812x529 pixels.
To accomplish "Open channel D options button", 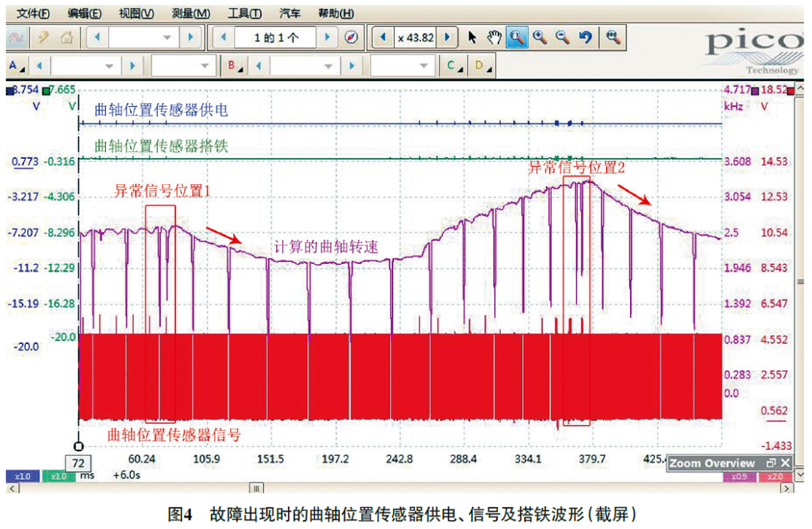I will pyautogui.click(x=483, y=66).
